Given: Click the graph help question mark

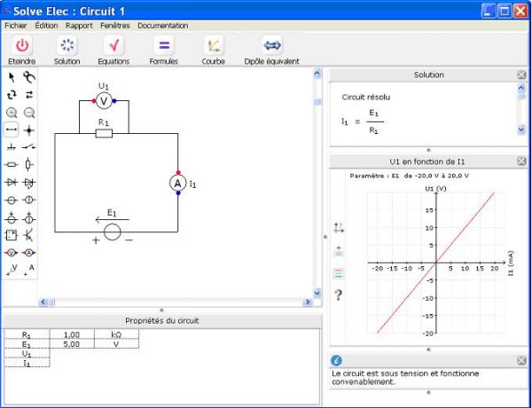Looking at the screenshot, I should 339,295.
